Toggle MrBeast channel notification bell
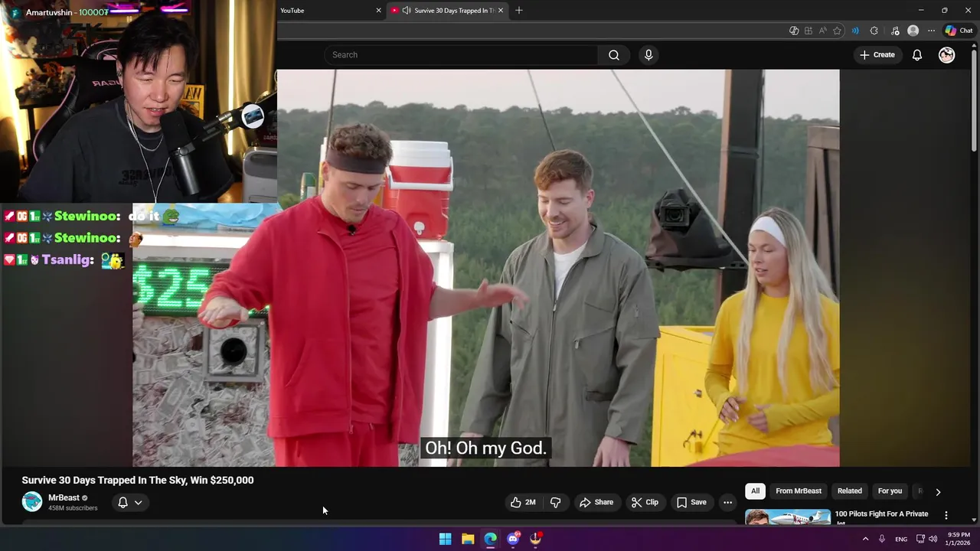Viewport: 980px width, 551px height. pos(122,503)
